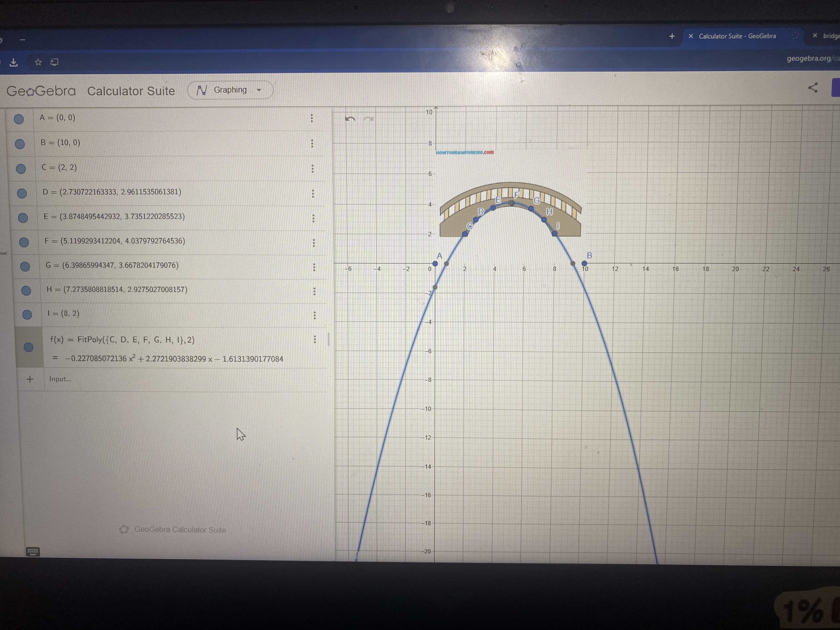This screenshot has width=840, height=630.
Task: Open new browser tab with plus
Action: click(672, 36)
